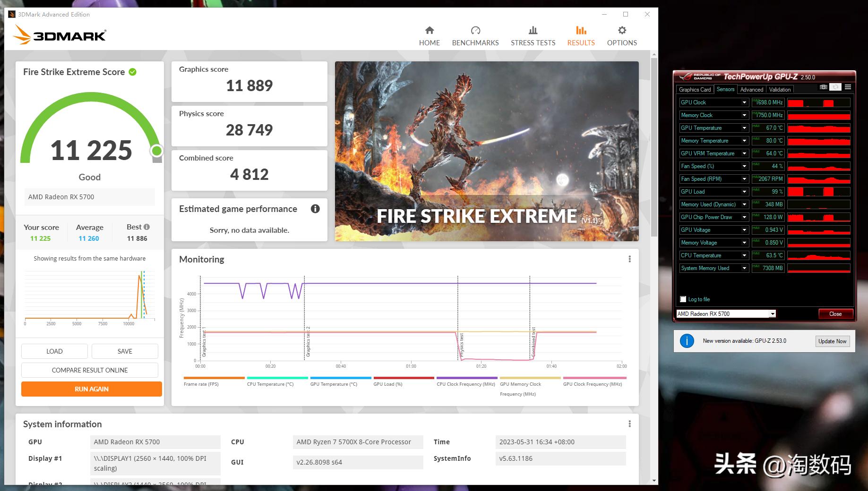Take a GPU-Z screenshot with camera icon
The height and width of the screenshot is (491, 868).
[x=824, y=87]
